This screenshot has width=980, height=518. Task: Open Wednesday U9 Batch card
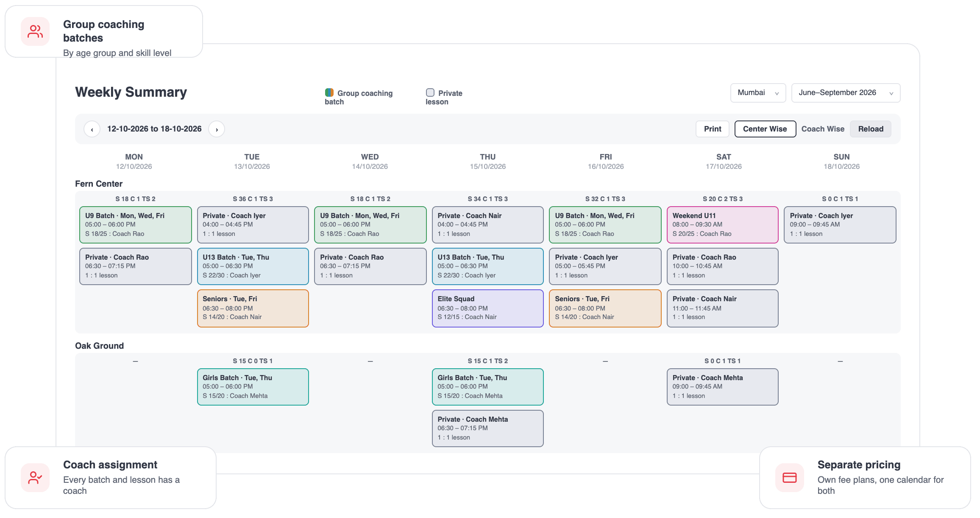370,225
